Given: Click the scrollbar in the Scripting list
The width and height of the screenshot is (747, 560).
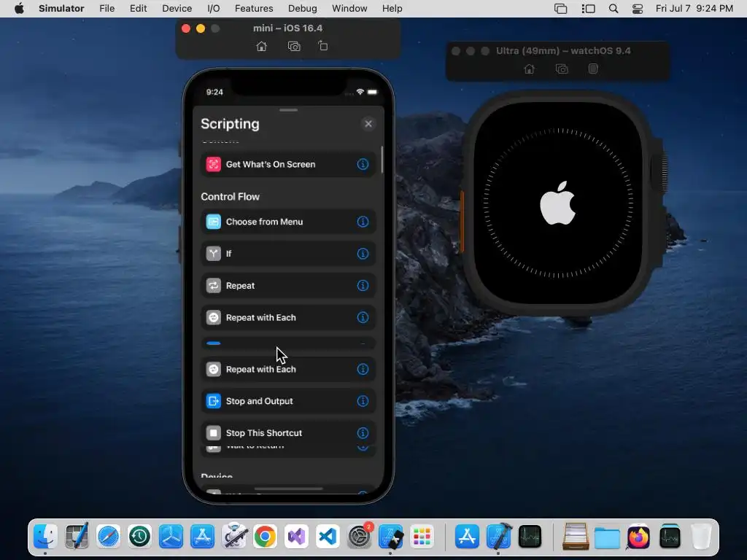Looking at the screenshot, I should pyautogui.click(x=382, y=160).
